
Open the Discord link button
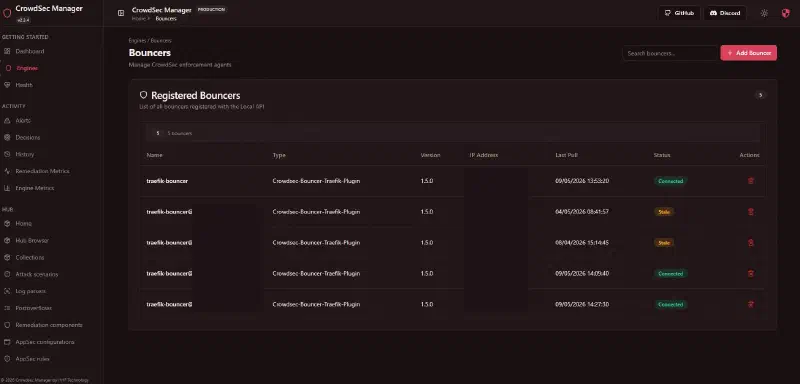coord(725,13)
